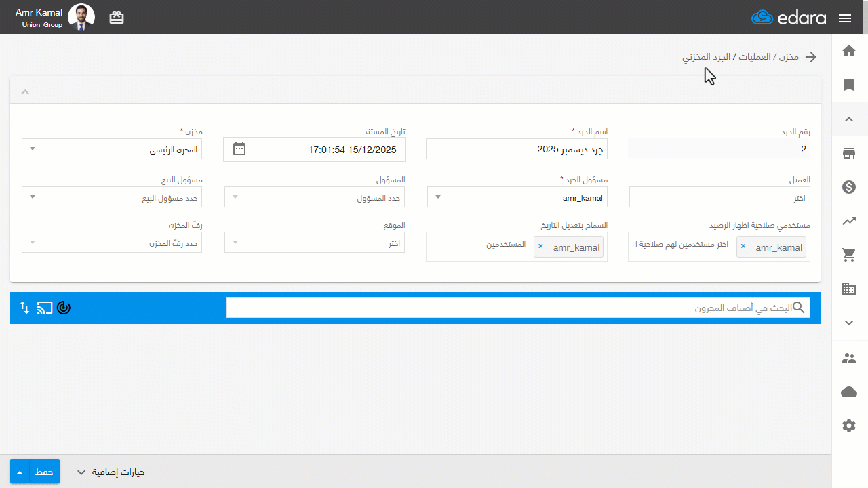This screenshot has width=868, height=488.
Task: Open the مخزن warehouse dropdown
Action: click(112, 149)
